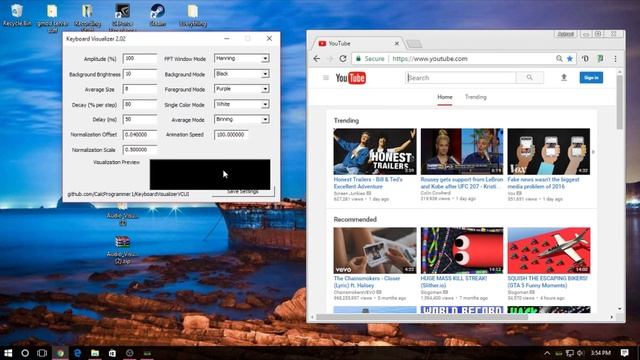Select the Home tab on YouTube

(444, 97)
